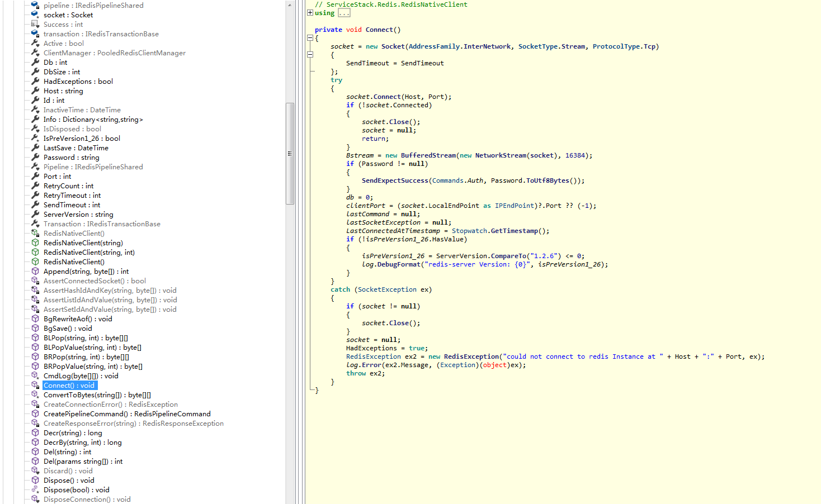Select the DisposeConnection() : void entry
Screen dimensions: 821x504
click(87, 499)
